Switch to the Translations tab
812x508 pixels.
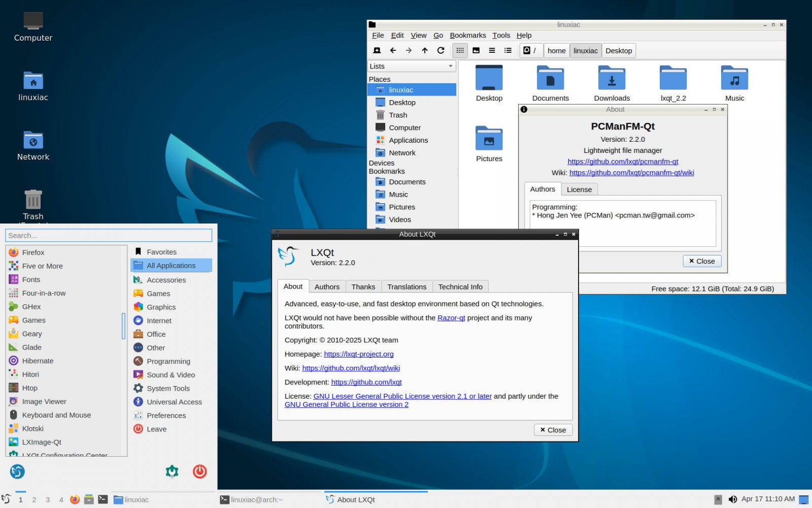[406, 287]
